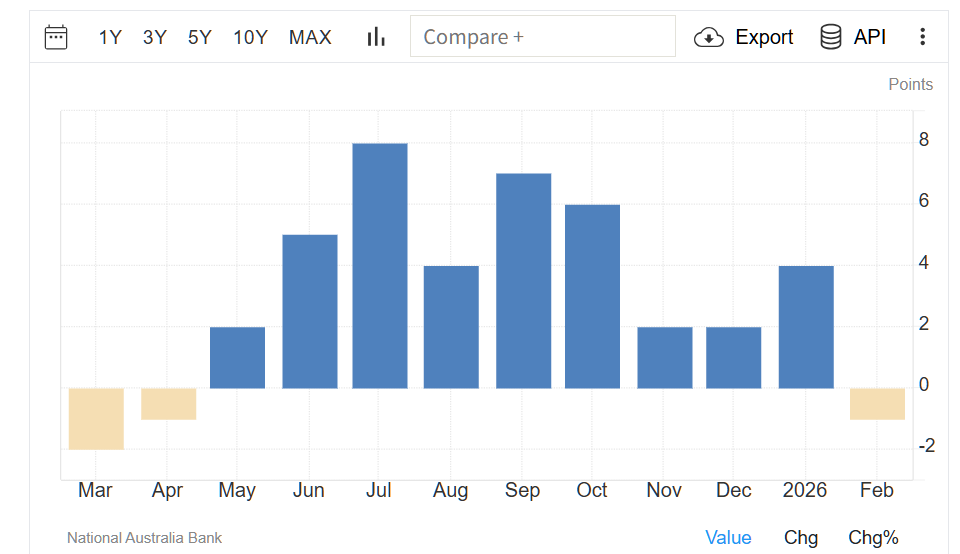Image resolution: width=960 pixels, height=554 pixels.
Task: Switch chart to 5Y range
Action: [x=200, y=37]
